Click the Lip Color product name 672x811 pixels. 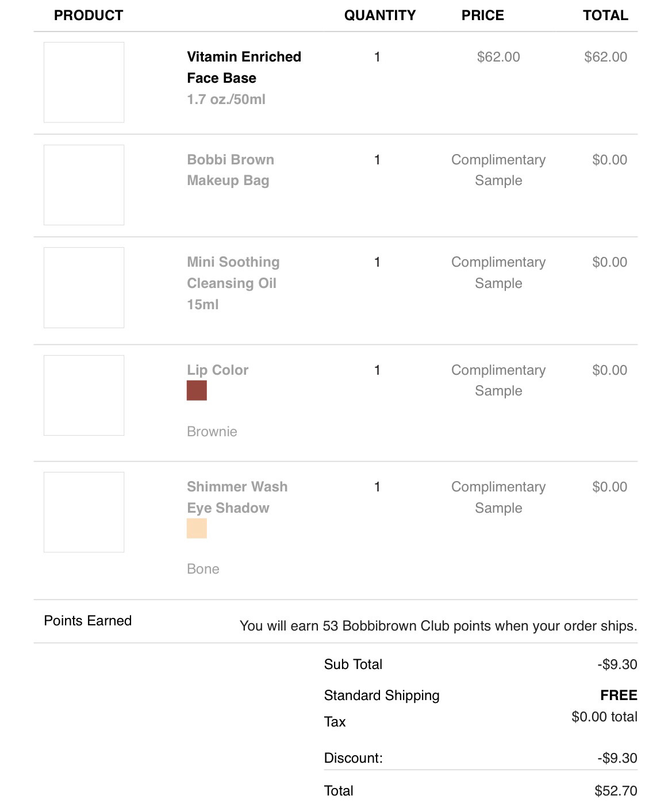[x=217, y=370]
